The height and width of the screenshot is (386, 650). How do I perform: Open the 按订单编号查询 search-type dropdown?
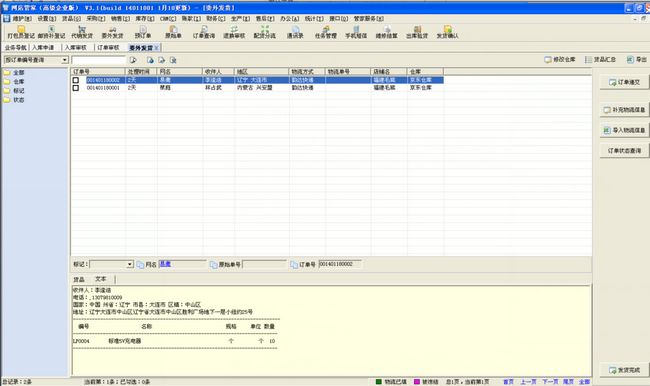click(x=65, y=60)
